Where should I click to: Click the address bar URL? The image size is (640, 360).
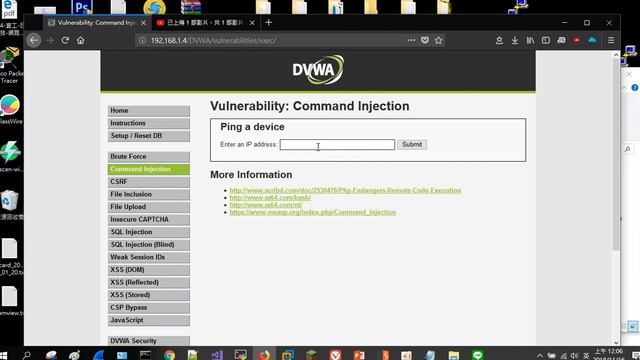tap(213, 40)
